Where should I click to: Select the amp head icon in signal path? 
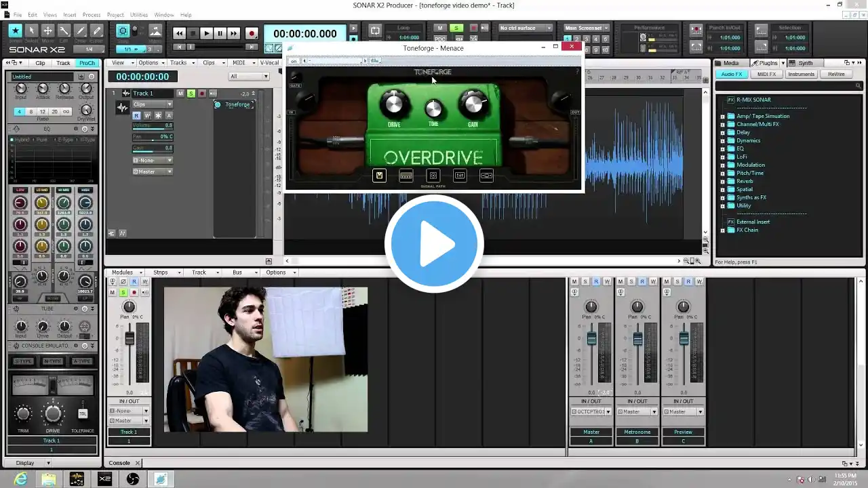(x=406, y=176)
